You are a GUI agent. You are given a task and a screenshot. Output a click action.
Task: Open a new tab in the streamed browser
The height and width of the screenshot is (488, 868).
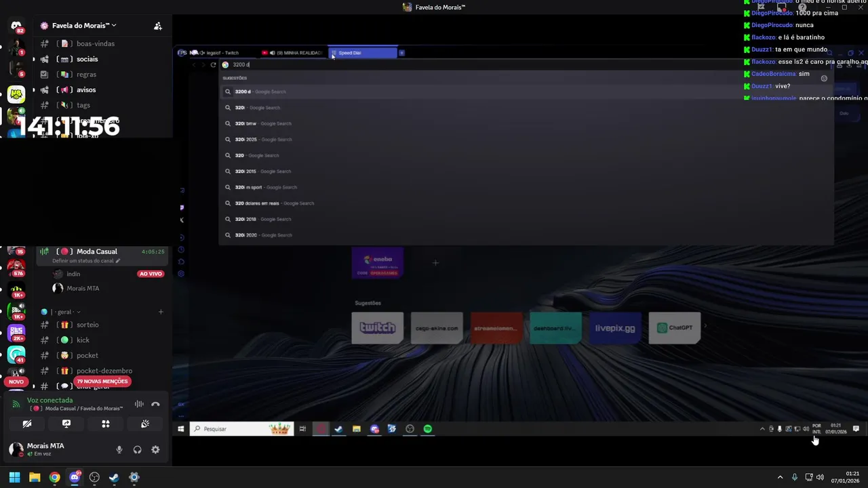401,53
